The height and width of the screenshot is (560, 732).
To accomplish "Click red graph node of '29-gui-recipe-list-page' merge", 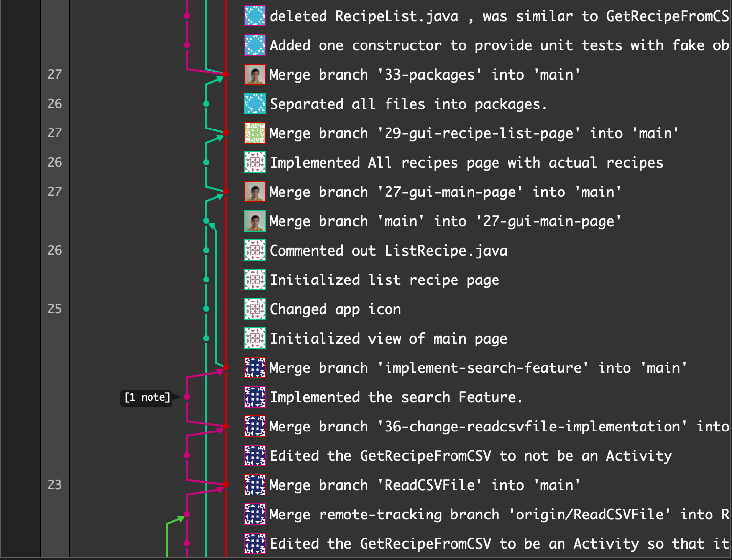I will pos(226,133).
